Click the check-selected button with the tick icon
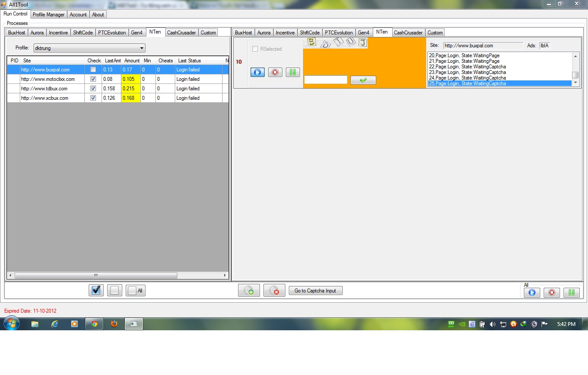This screenshot has height=375, width=588. [x=96, y=291]
